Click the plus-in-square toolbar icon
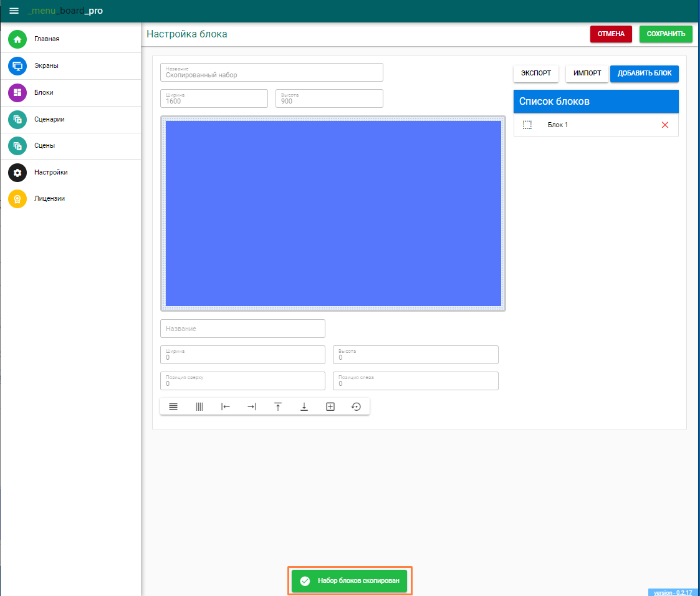The height and width of the screenshot is (596, 700). tap(330, 406)
